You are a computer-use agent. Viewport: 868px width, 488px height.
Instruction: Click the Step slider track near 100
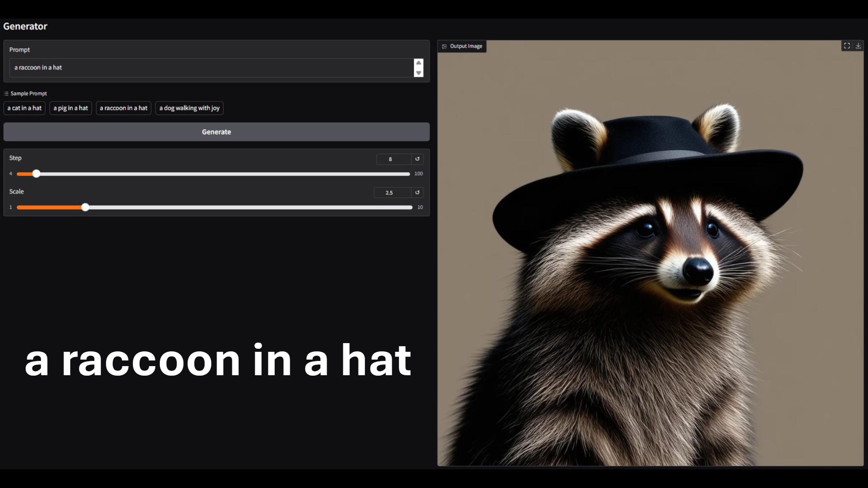406,174
